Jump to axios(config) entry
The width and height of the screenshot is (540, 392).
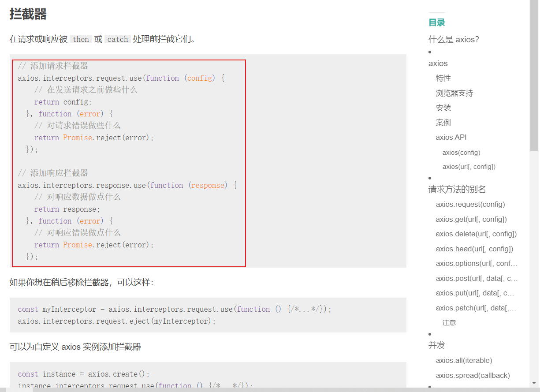(x=461, y=153)
